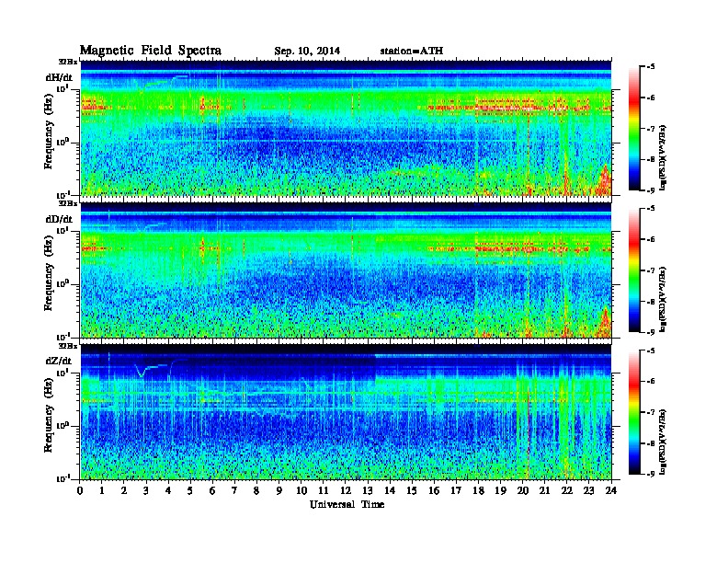Click the dD/dt panel color bar
The width and height of the screenshot is (728, 563).
point(634,270)
